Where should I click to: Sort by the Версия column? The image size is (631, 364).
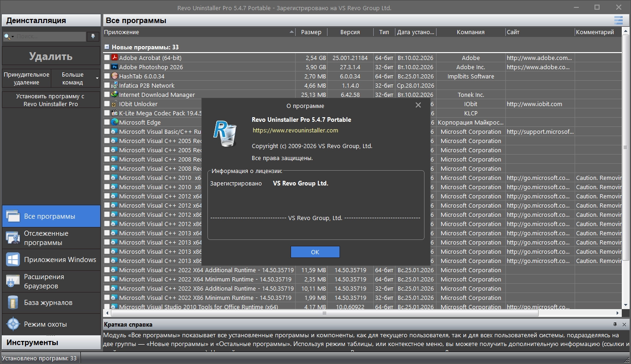(x=350, y=32)
